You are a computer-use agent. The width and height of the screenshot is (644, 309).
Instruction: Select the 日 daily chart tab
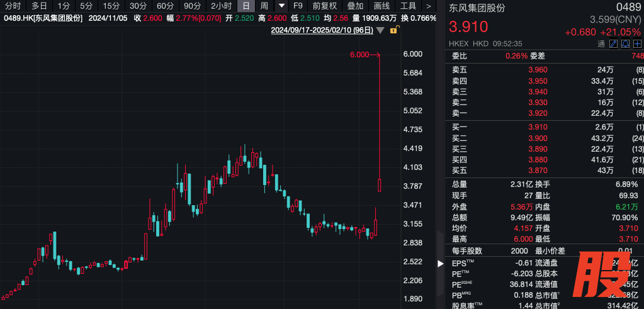(x=246, y=6)
